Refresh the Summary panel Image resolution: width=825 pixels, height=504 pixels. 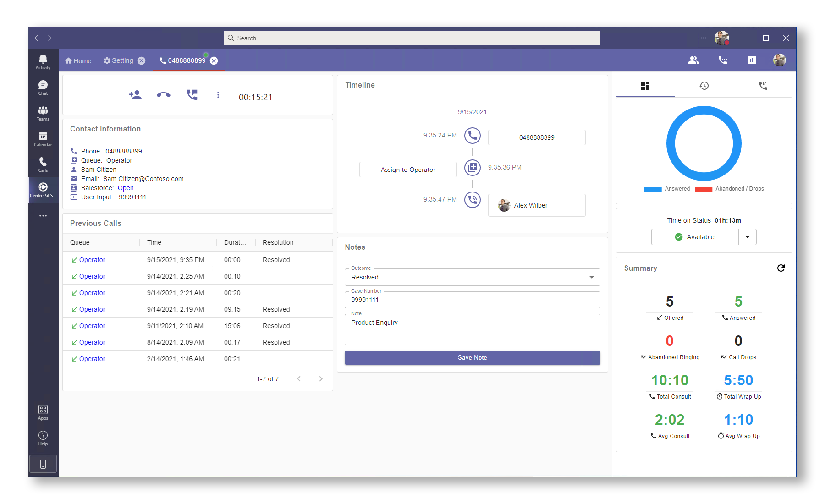(x=781, y=268)
